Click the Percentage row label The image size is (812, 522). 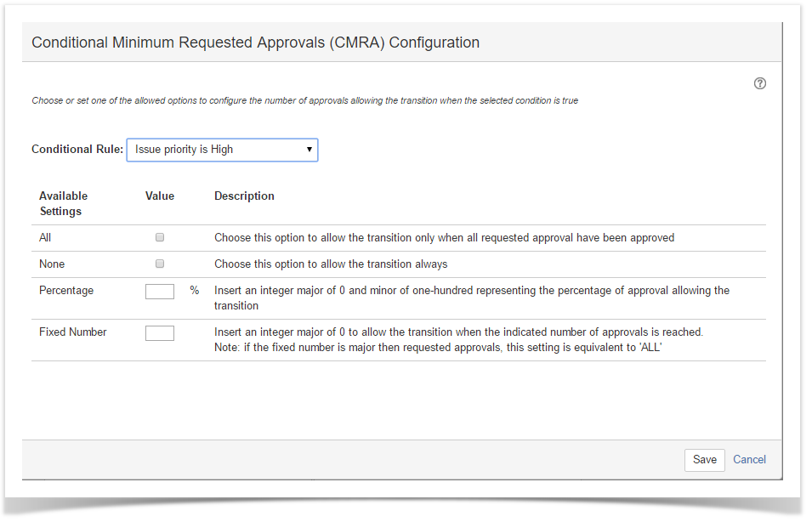[x=66, y=291]
